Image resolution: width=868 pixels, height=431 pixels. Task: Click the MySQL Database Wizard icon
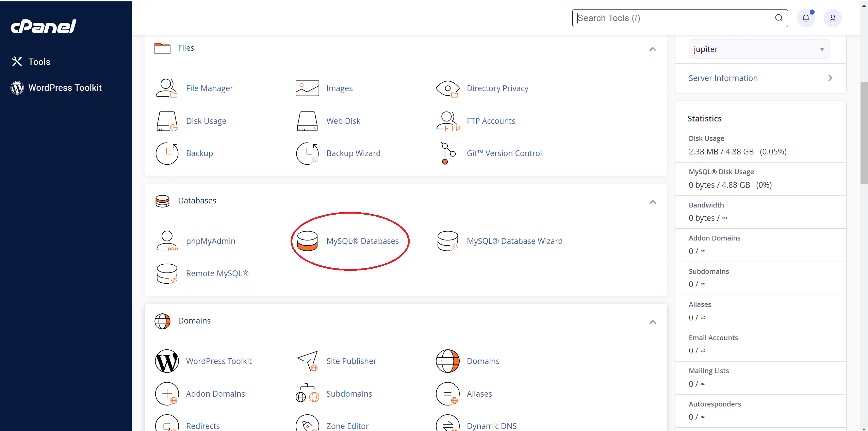pos(448,241)
